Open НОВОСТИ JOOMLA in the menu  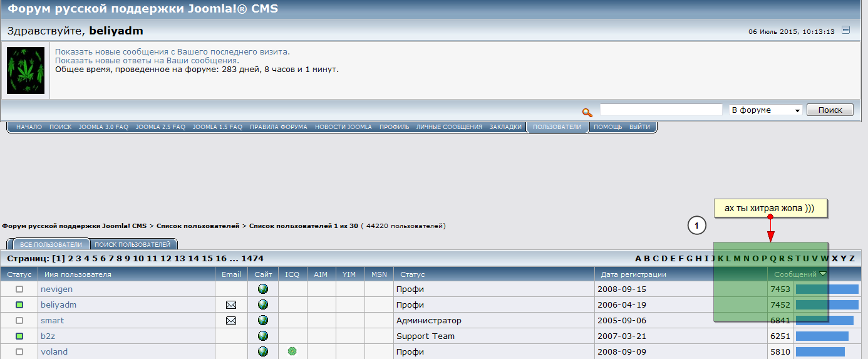[343, 127]
